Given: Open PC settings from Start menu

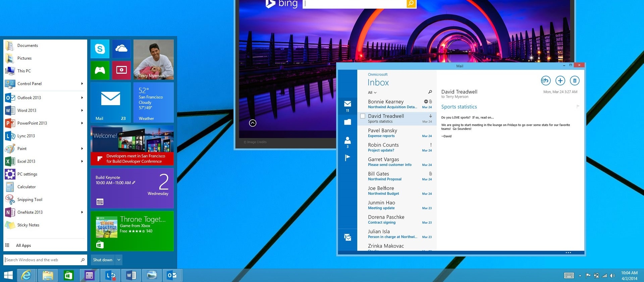Looking at the screenshot, I should click(27, 174).
